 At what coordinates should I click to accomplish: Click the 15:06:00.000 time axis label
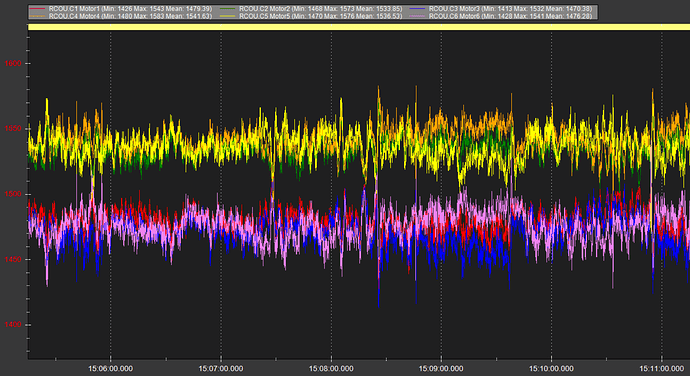(110, 369)
